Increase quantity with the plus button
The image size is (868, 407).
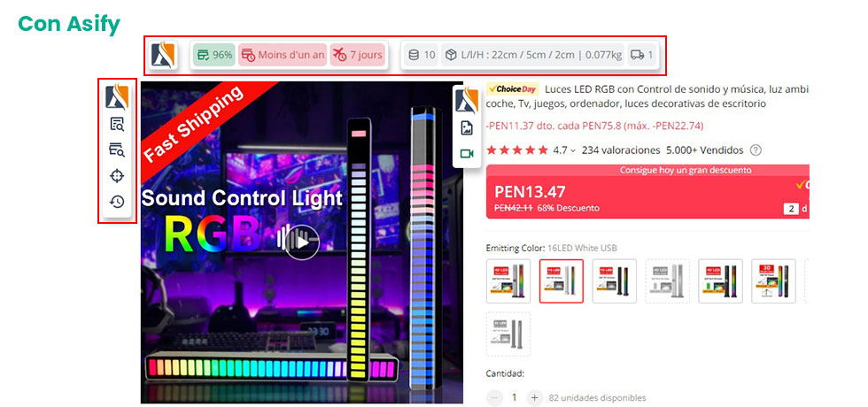[534, 397]
